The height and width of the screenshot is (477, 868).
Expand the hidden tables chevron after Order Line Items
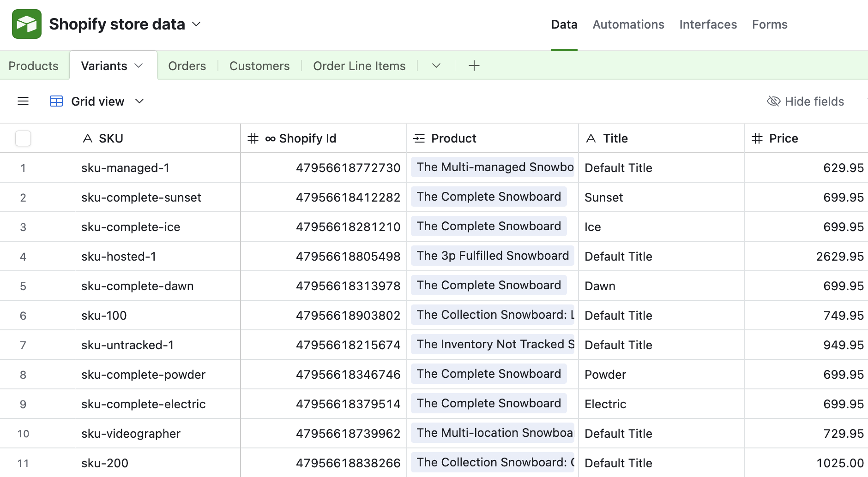(435, 66)
